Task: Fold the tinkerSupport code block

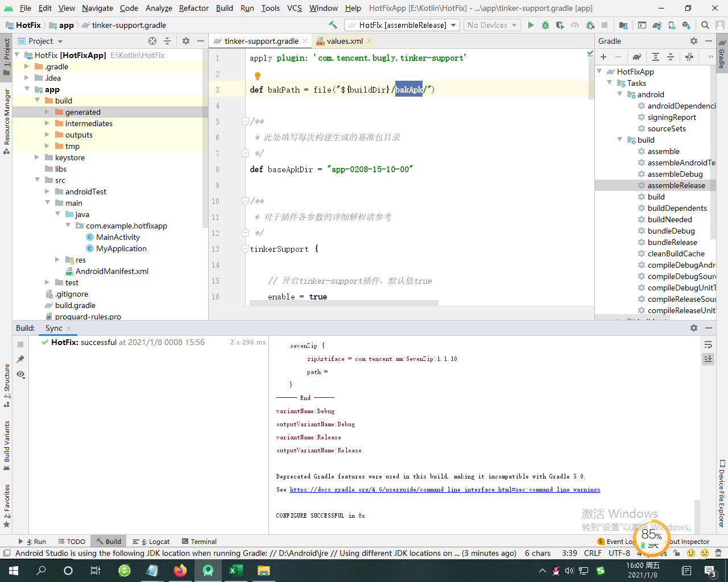Action: pos(245,249)
